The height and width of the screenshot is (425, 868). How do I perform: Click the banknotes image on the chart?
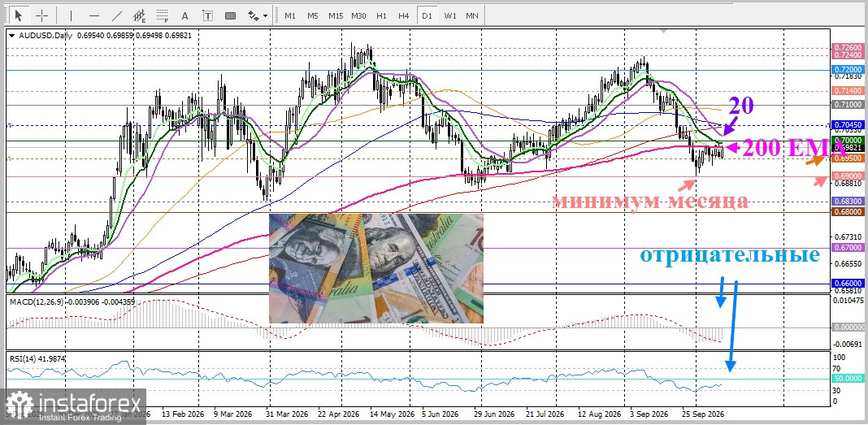click(x=375, y=268)
